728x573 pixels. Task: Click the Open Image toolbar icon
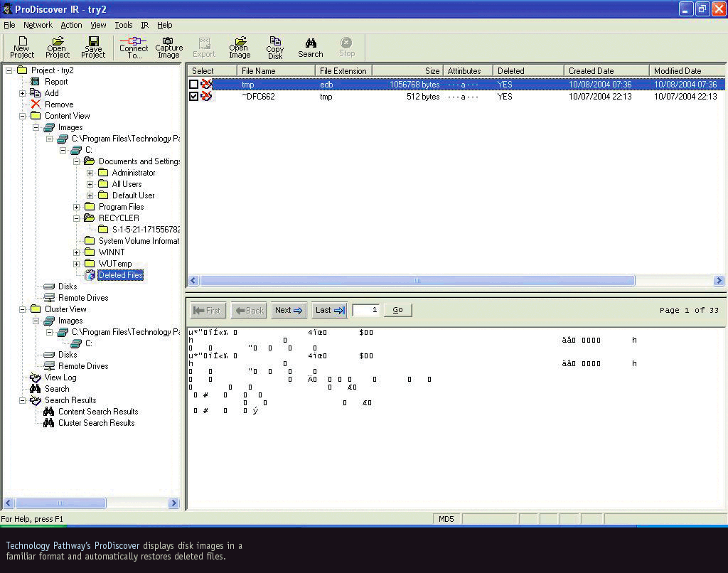pos(240,48)
